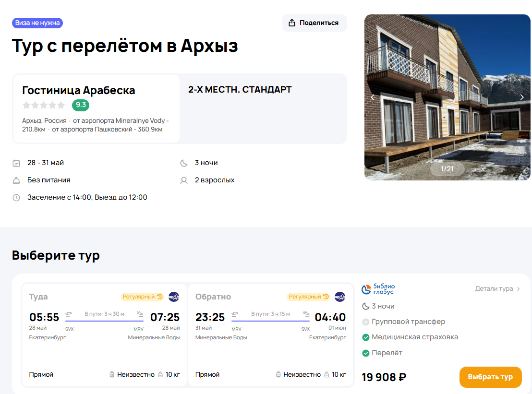Expand Детали тура with the chevron

pos(518,289)
